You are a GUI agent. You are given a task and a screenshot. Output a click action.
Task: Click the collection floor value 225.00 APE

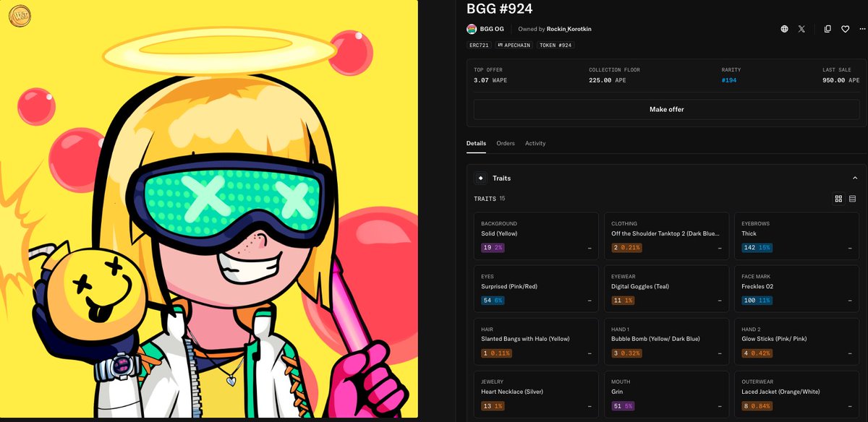pos(608,80)
